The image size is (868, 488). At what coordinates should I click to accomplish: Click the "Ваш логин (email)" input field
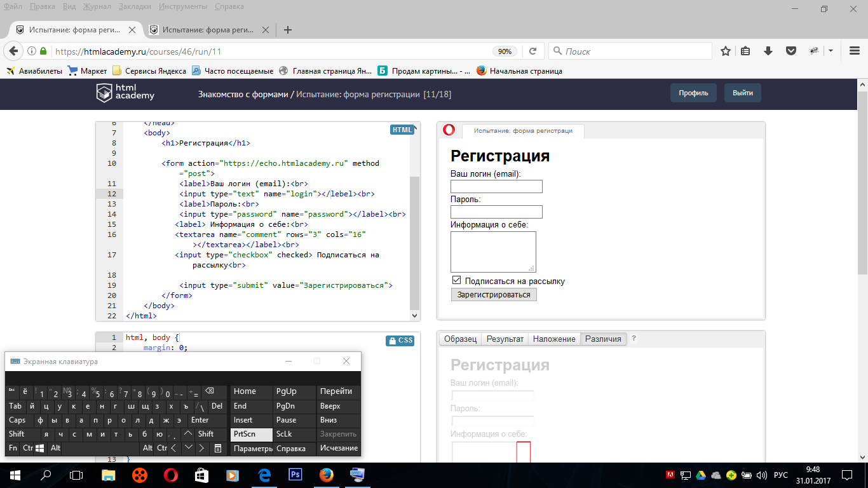pyautogui.click(x=496, y=186)
